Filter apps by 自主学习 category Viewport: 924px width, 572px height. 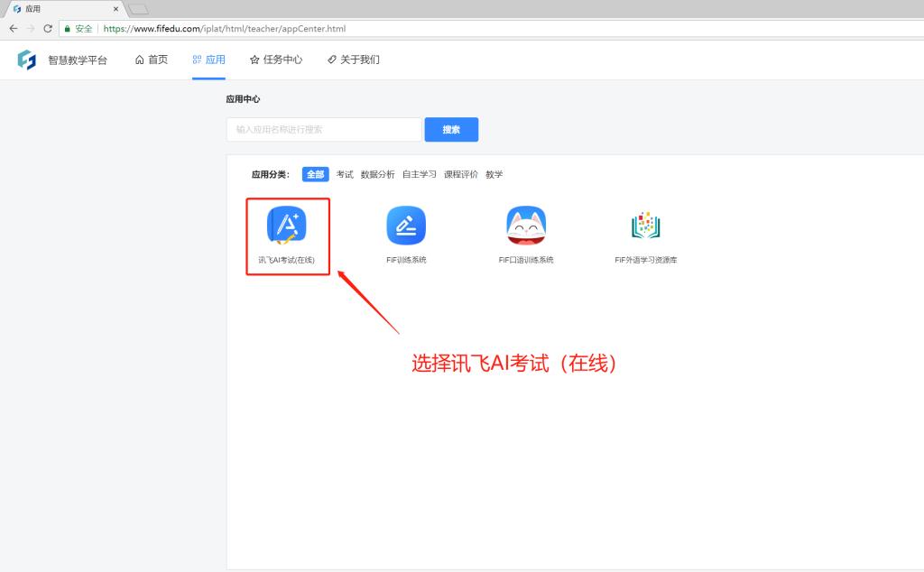click(419, 175)
